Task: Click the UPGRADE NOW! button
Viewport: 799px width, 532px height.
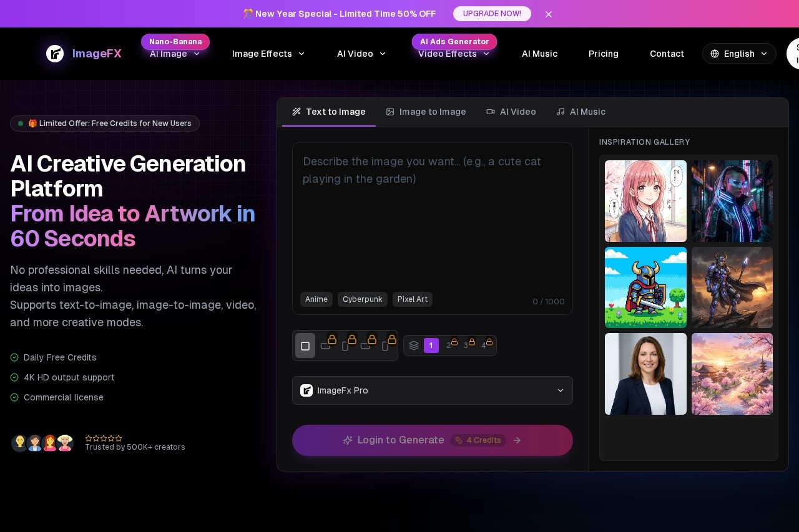Action: tap(492, 14)
